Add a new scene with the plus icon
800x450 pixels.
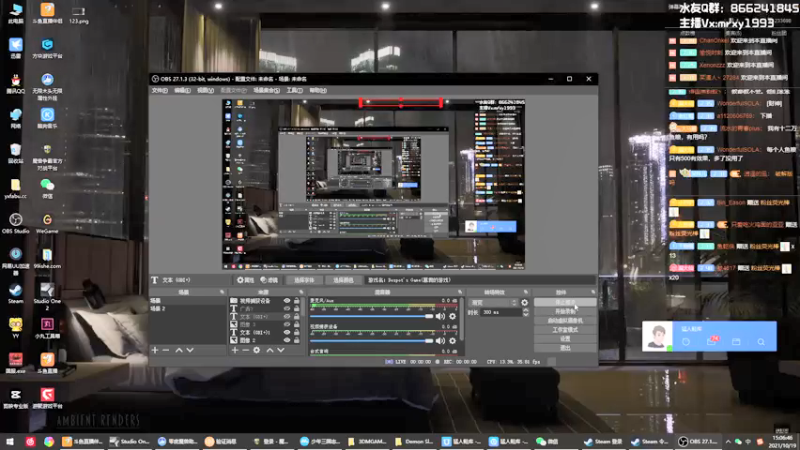click(x=155, y=350)
